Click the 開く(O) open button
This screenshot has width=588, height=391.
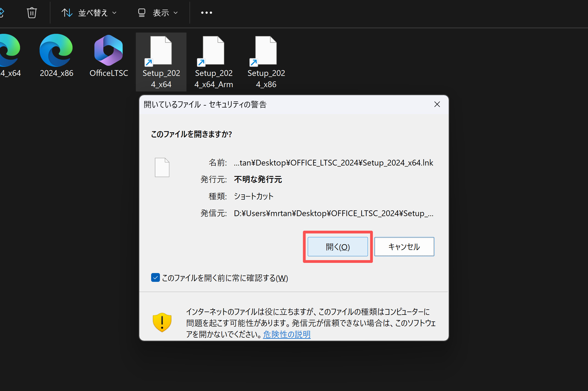click(x=337, y=247)
